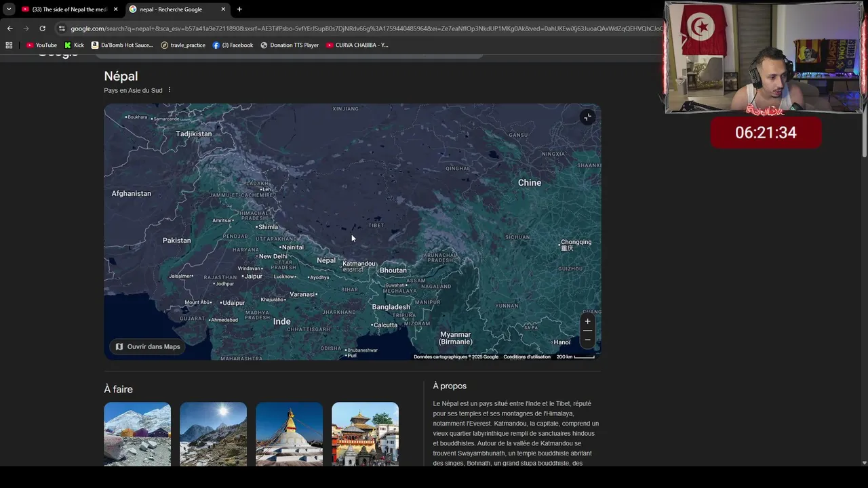Click the Pakistan label on the map
The width and height of the screenshot is (868, 488).
(177, 241)
